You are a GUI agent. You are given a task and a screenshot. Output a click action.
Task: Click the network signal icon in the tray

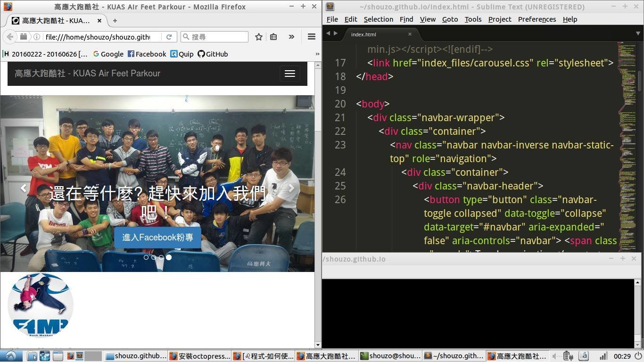(x=603, y=356)
